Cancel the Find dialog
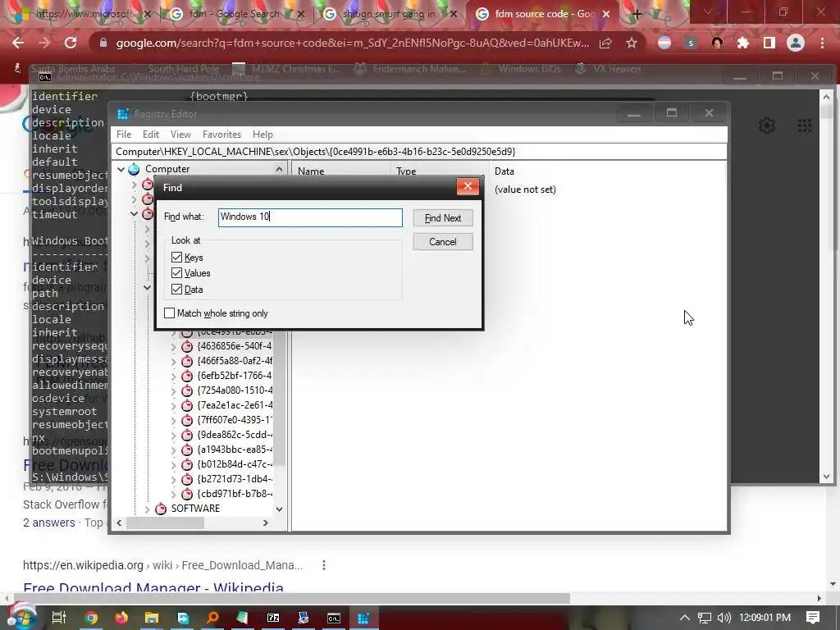The height and width of the screenshot is (630, 840). (x=442, y=242)
